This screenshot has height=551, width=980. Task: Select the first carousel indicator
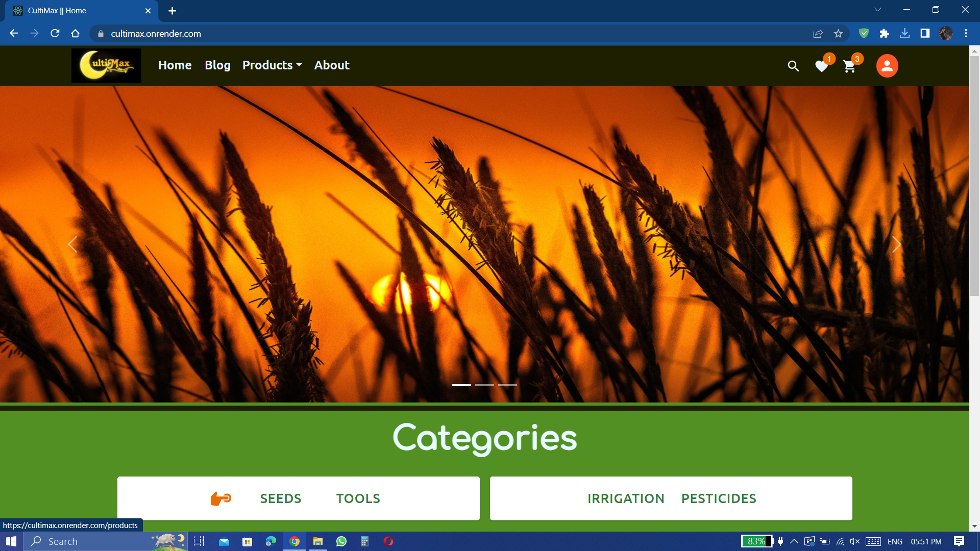click(x=461, y=385)
